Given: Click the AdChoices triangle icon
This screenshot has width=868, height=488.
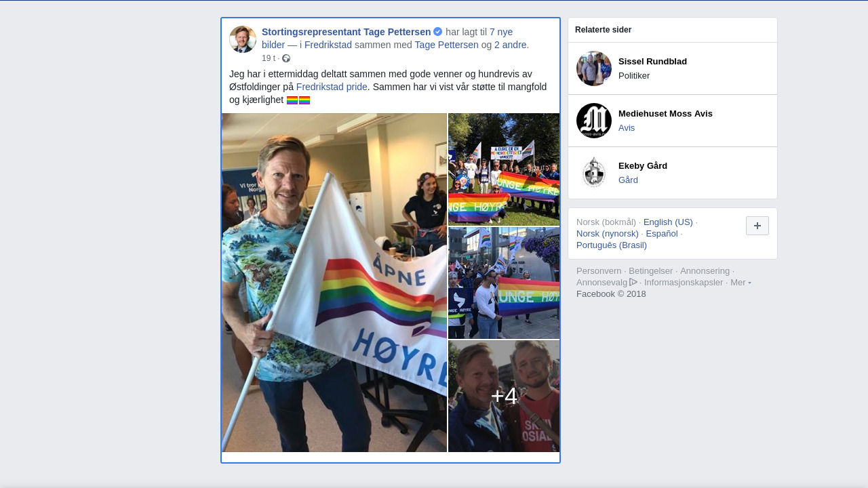Looking at the screenshot, I should [633, 282].
